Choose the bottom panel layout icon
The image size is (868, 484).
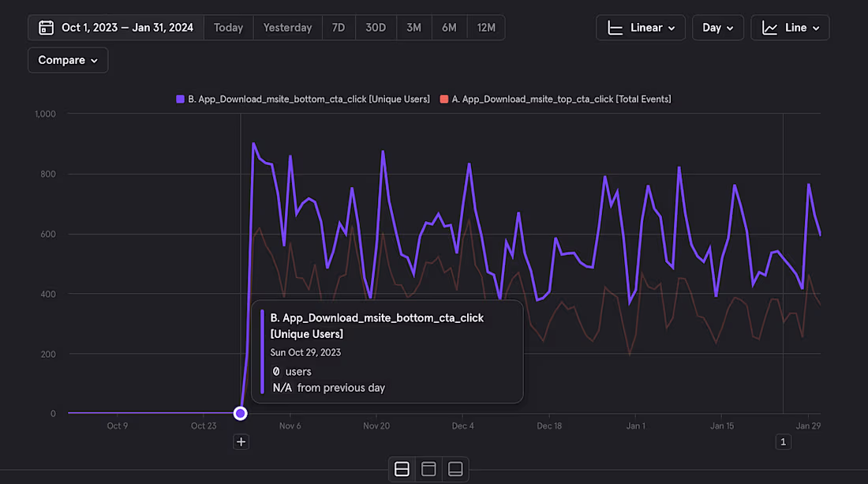tap(455, 468)
